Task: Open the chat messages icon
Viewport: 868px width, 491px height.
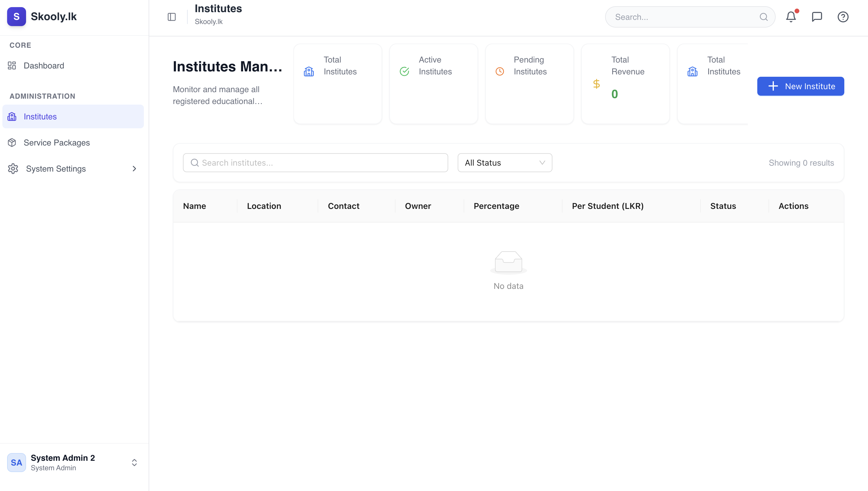Action: pyautogui.click(x=817, y=17)
